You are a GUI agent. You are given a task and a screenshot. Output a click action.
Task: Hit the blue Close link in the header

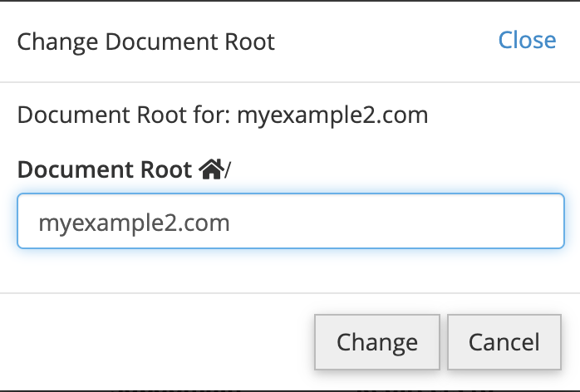[x=527, y=40]
